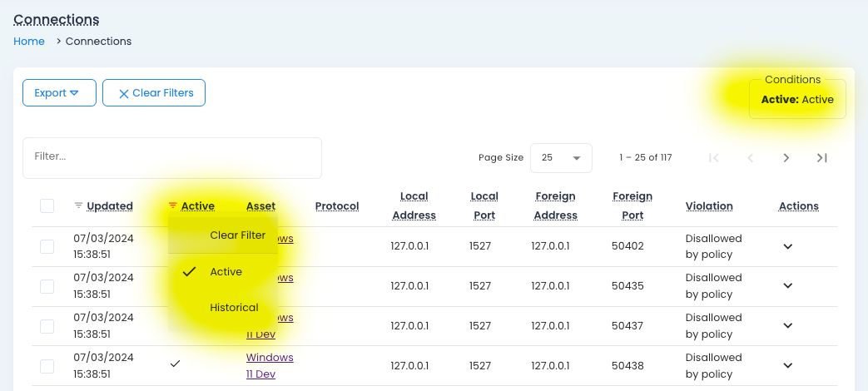Click into the Filter text field
Screen dimensions: 868x391
(171, 157)
